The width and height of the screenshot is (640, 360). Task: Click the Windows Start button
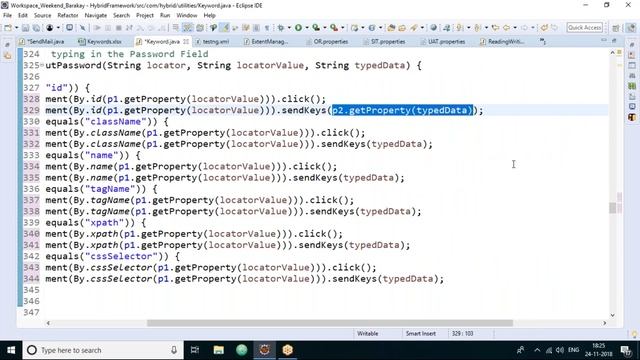point(11,350)
